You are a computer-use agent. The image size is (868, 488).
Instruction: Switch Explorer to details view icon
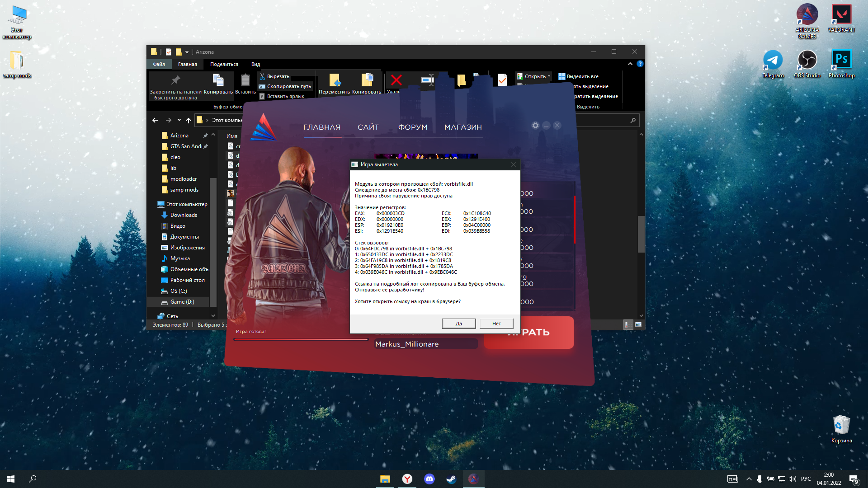[628, 324]
